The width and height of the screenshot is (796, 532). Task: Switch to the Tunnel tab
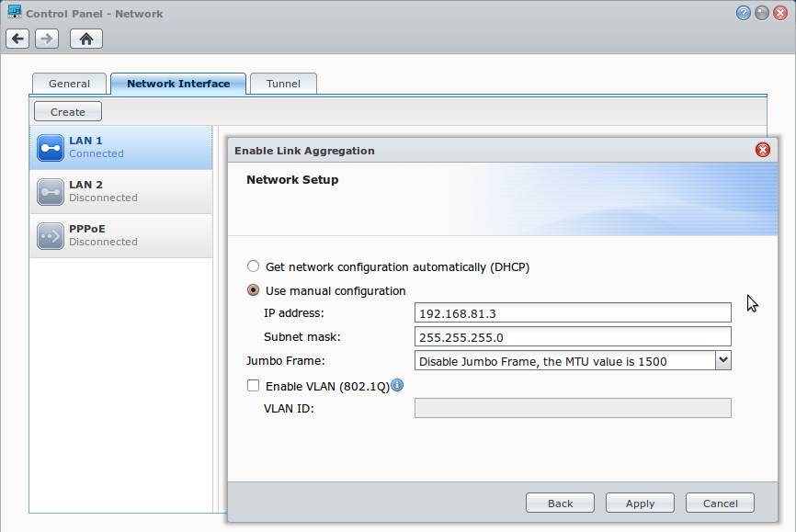pyautogui.click(x=283, y=84)
